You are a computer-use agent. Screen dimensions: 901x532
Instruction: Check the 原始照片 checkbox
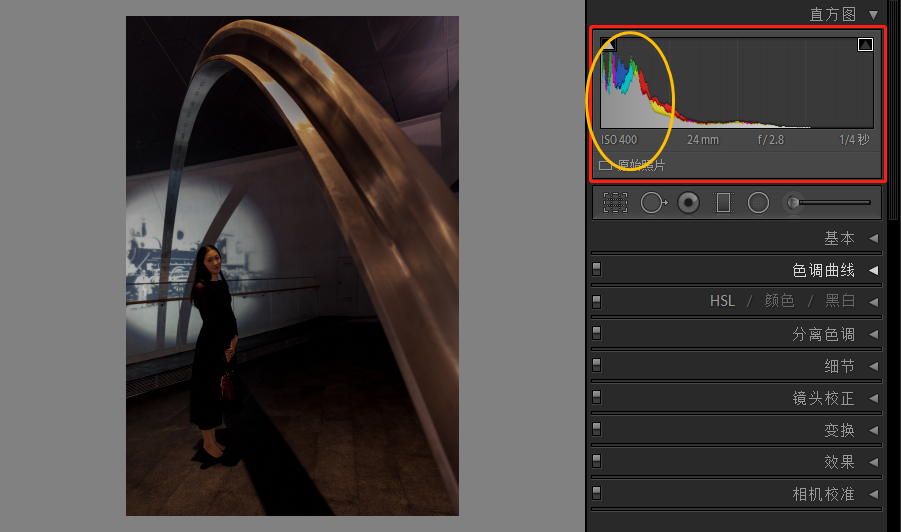point(605,165)
